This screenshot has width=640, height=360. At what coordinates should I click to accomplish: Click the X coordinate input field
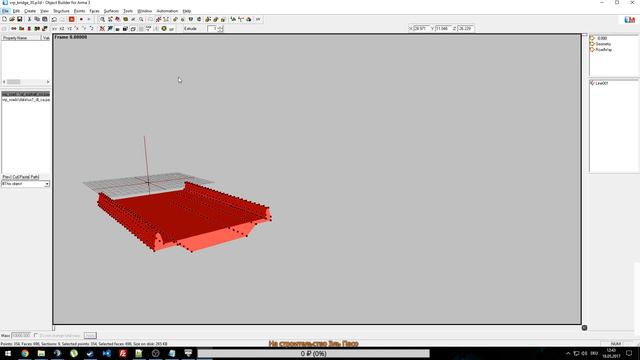click(x=421, y=29)
